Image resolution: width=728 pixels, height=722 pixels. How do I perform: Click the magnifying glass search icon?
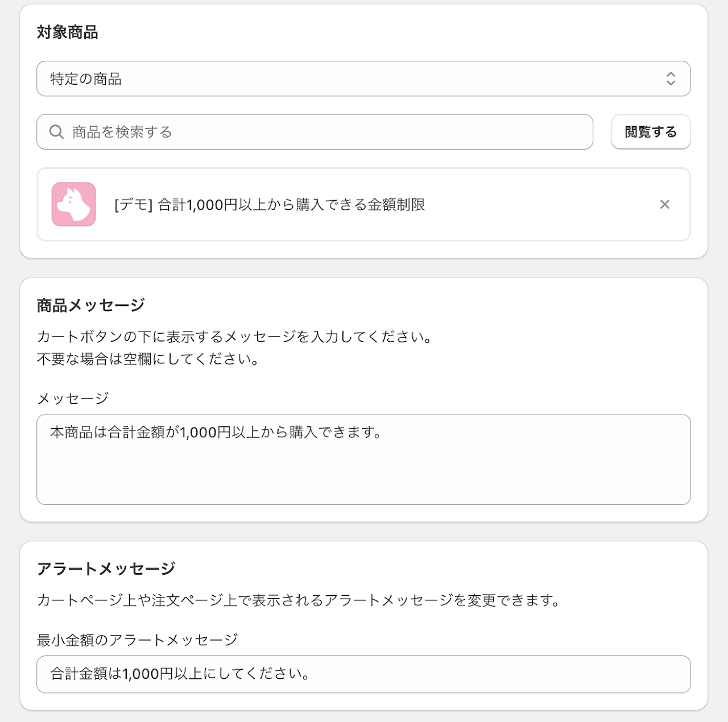56,132
